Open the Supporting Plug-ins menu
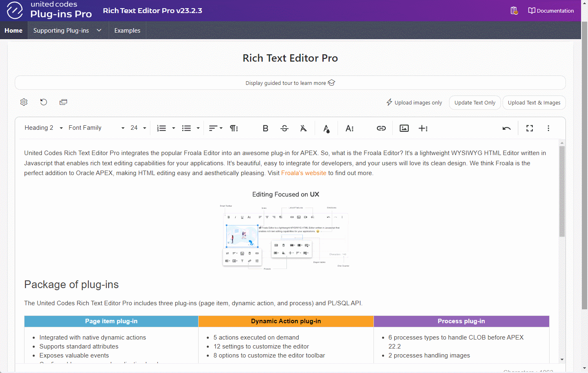 click(x=61, y=31)
